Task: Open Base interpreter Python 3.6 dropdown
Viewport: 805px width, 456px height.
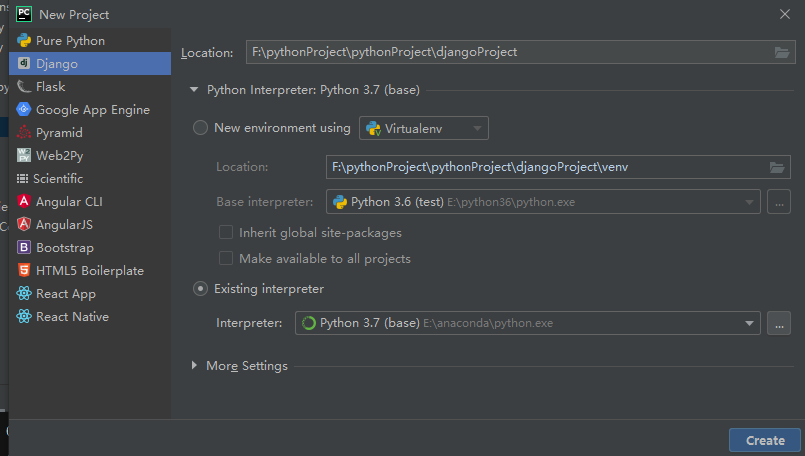Action: pyautogui.click(x=543, y=202)
